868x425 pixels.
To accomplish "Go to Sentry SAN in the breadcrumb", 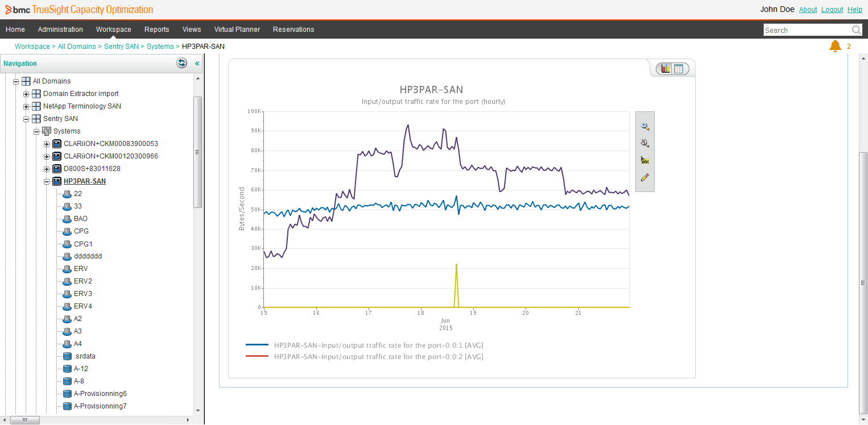I will click(x=122, y=47).
